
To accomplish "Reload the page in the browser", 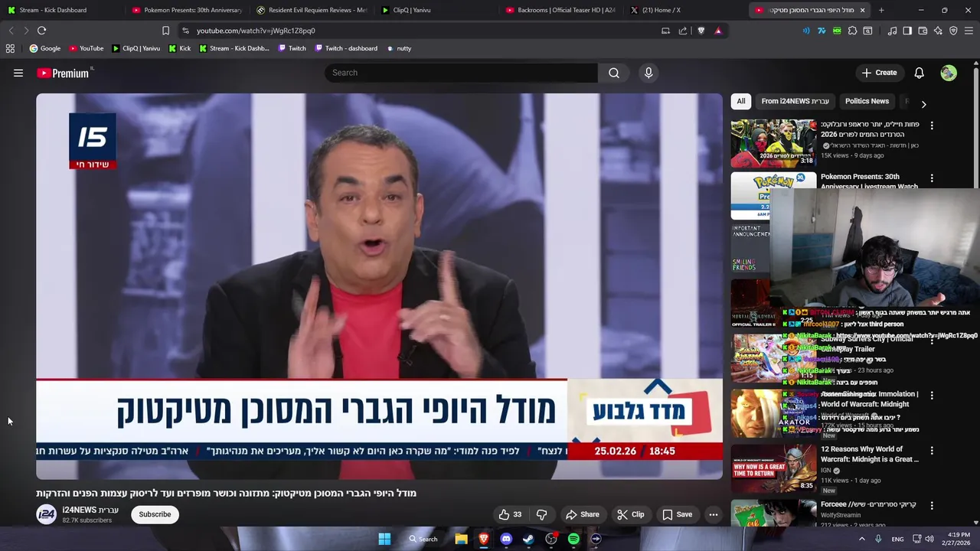I will [41, 31].
